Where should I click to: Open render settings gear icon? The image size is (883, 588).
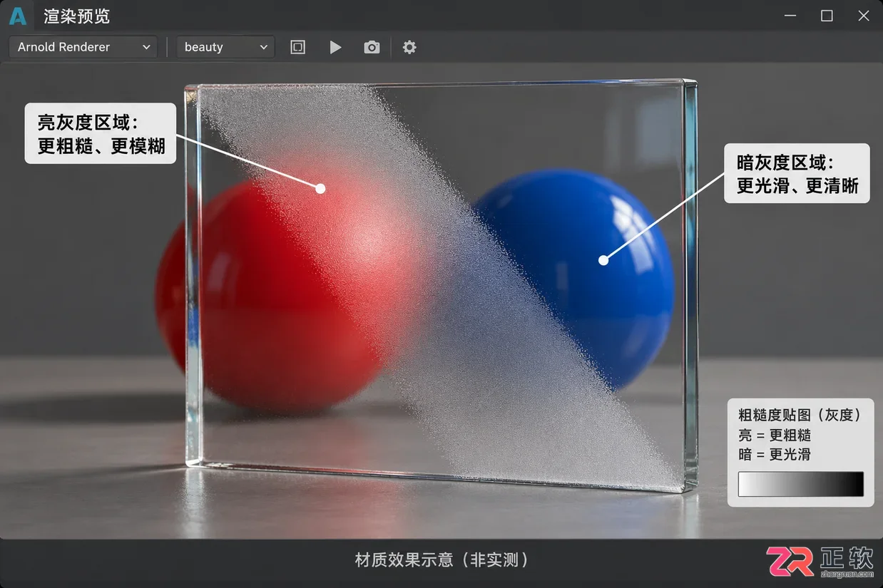[x=409, y=47]
